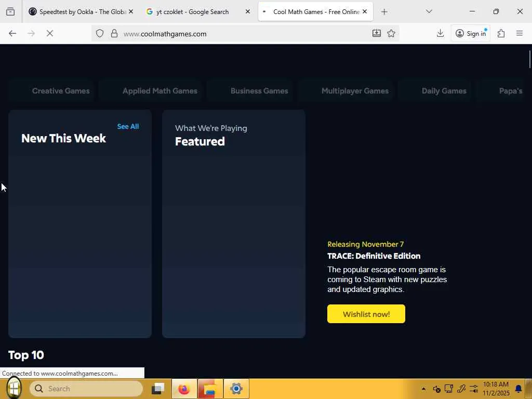This screenshot has height=399, width=532.
Task: Switch to the Speedtest by Ookla tab
Action: click(81, 11)
